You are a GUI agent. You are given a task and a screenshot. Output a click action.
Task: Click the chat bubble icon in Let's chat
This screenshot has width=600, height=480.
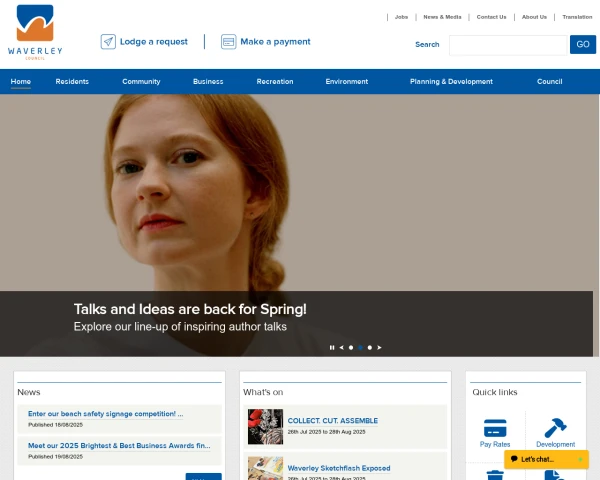click(x=514, y=459)
